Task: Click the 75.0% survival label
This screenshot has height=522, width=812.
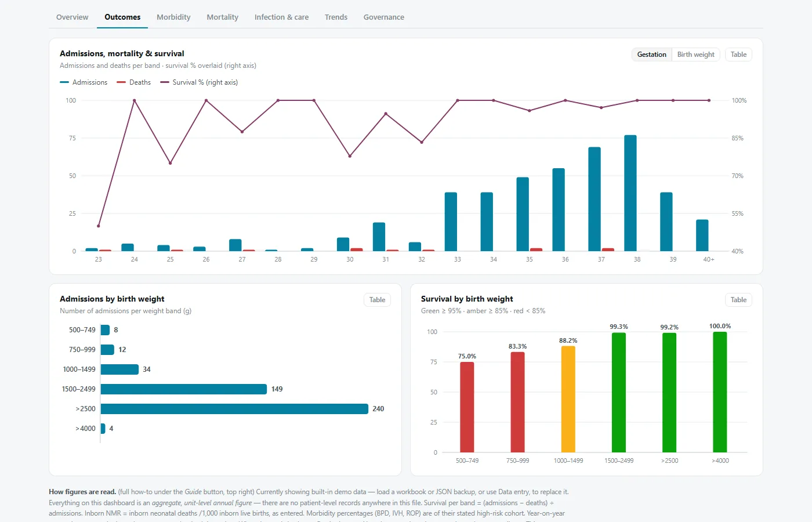Action: pos(467,356)
